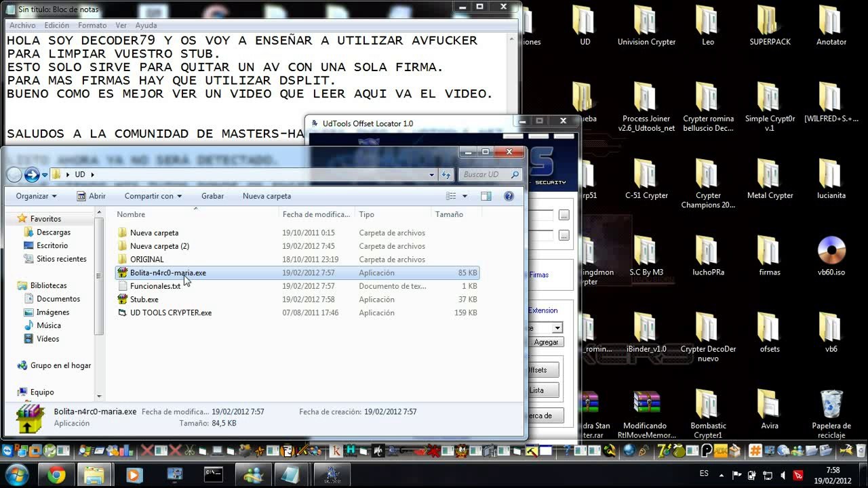The height and width of the screenshot is (488, 868).
Task: Click the Windows Start button
Action: pyautogui.click(x=16, y=474)
